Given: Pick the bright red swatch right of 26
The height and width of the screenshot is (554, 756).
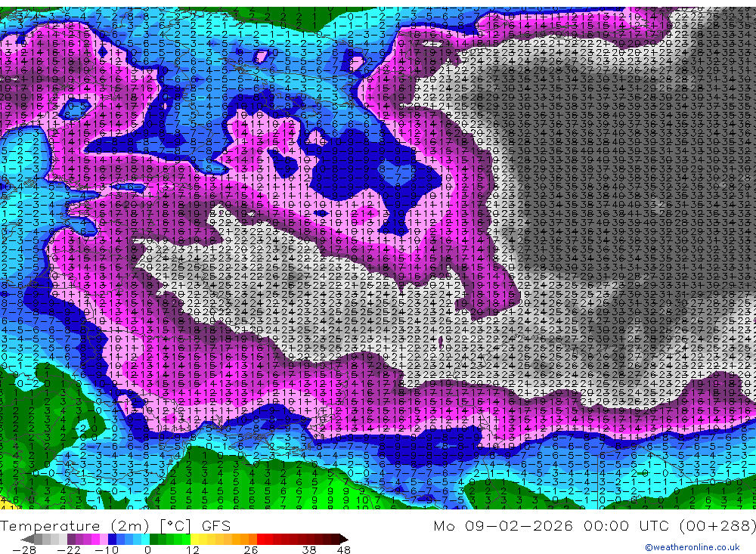Looking at the screenshot, I should point(262,539).
